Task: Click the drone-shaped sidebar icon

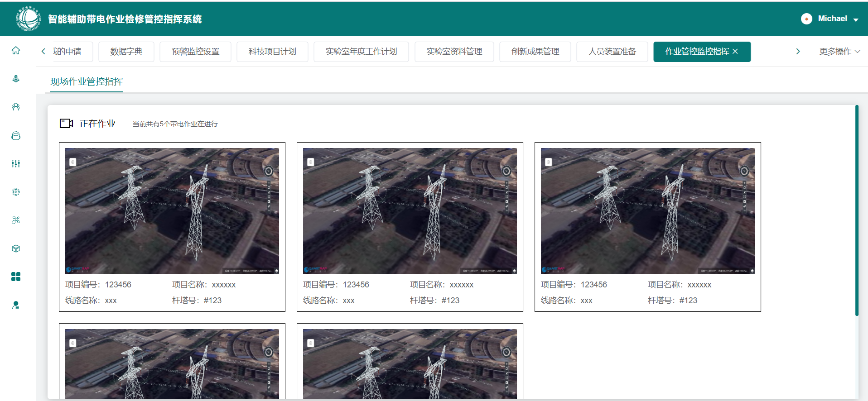Action: coord(16,220)
